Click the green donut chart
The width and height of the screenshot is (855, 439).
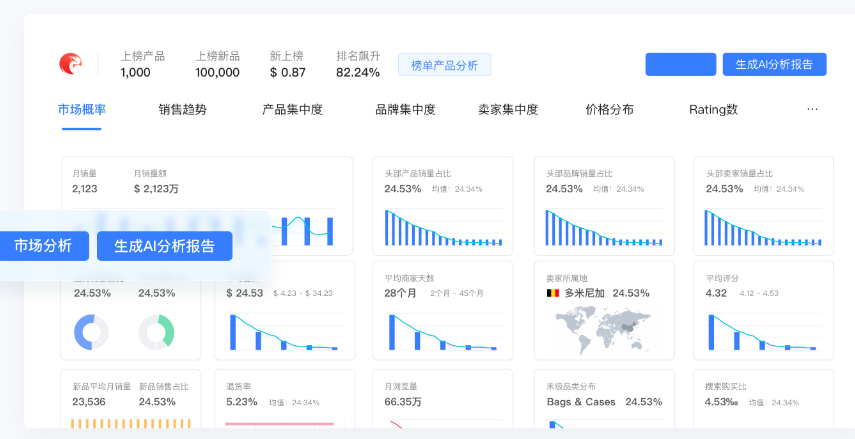[x=156, y=332]
